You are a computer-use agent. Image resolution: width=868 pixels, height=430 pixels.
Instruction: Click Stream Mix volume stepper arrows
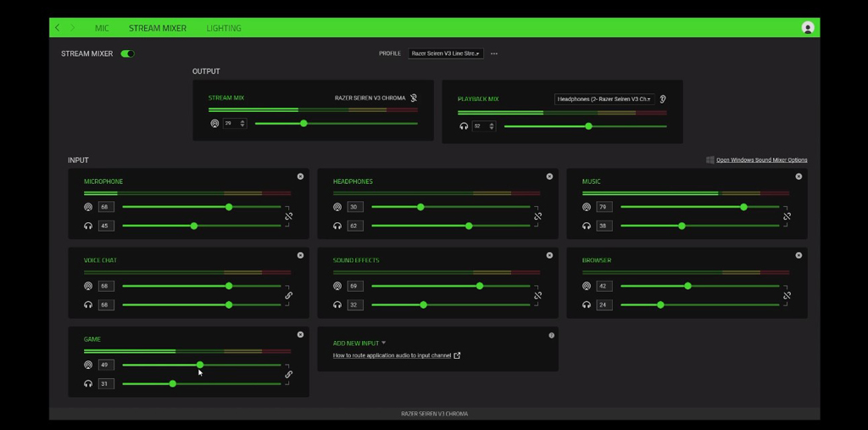[x=242, y=124]
